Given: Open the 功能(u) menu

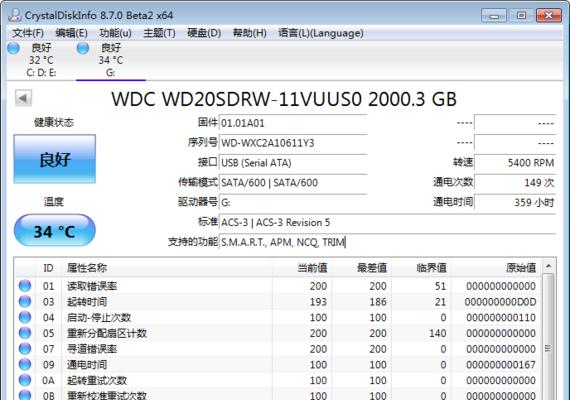Looking at the screenshot, I should tap(115, 33).
